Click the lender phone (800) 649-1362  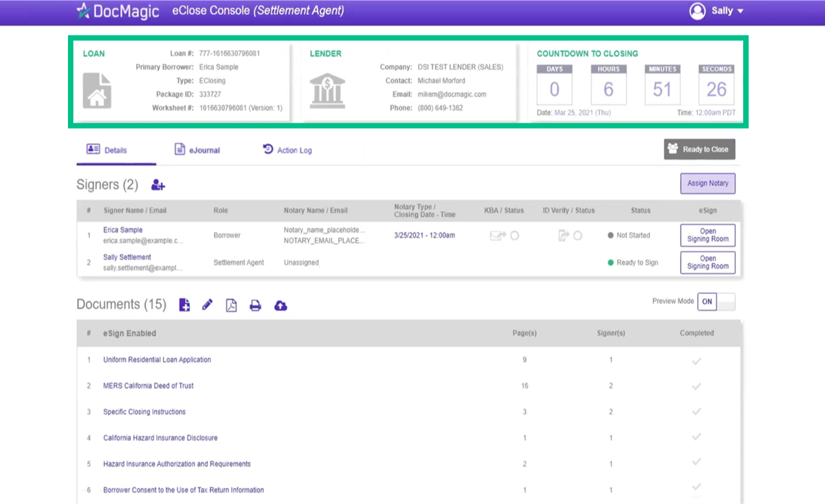tap(440, 108)
